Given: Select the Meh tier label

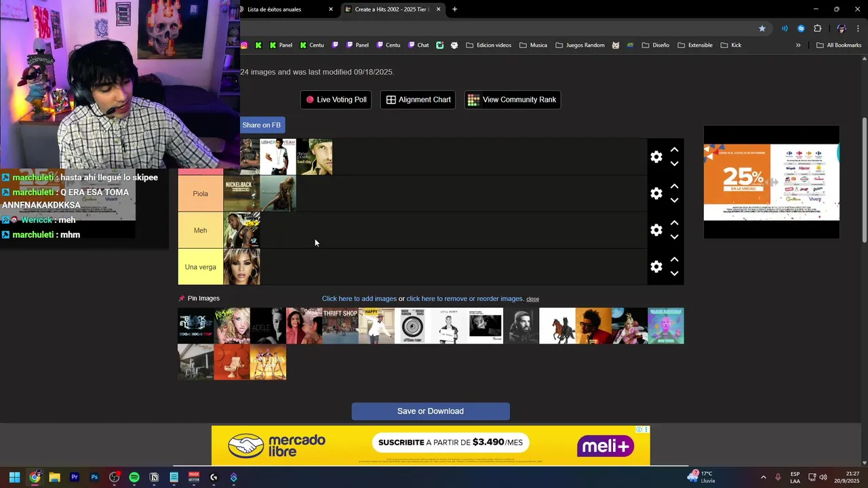Looking at the screenshot, I should (x=200, y=230).
